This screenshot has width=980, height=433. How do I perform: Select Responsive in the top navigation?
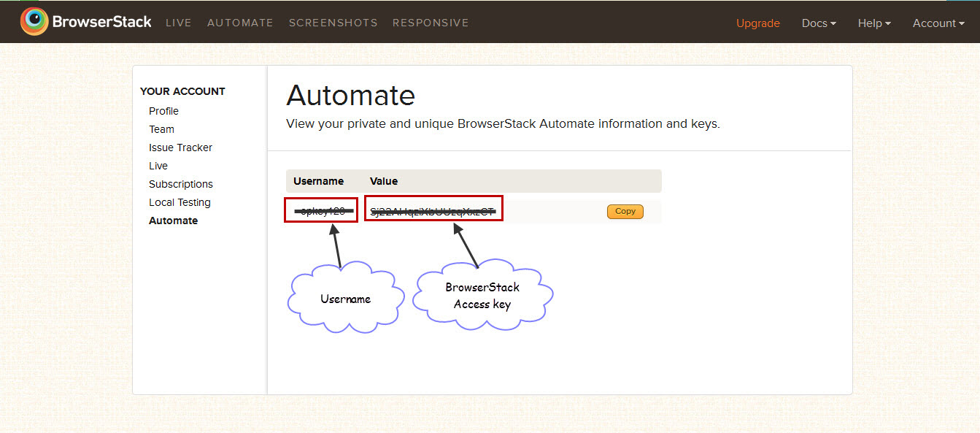pyautogui.click(x=431, y=23)
